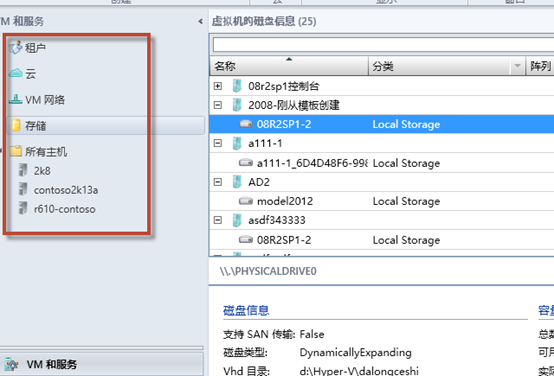554x376 pixels.
Task: Click the DynamicallyExpanding disk type value
Action: pyautogui.click(x=355, y=353)
